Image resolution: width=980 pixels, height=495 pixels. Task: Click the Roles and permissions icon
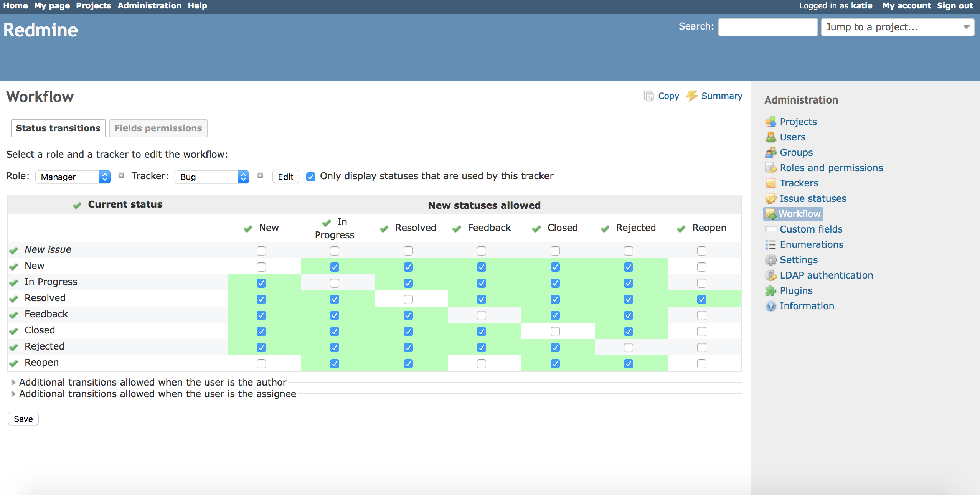(x=770, y=168)
